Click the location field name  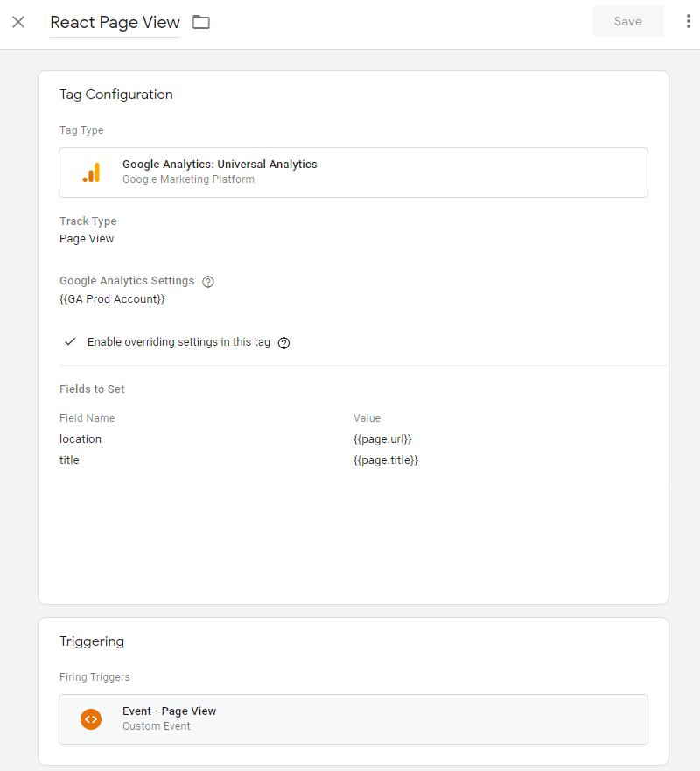[x=80, y=438]
